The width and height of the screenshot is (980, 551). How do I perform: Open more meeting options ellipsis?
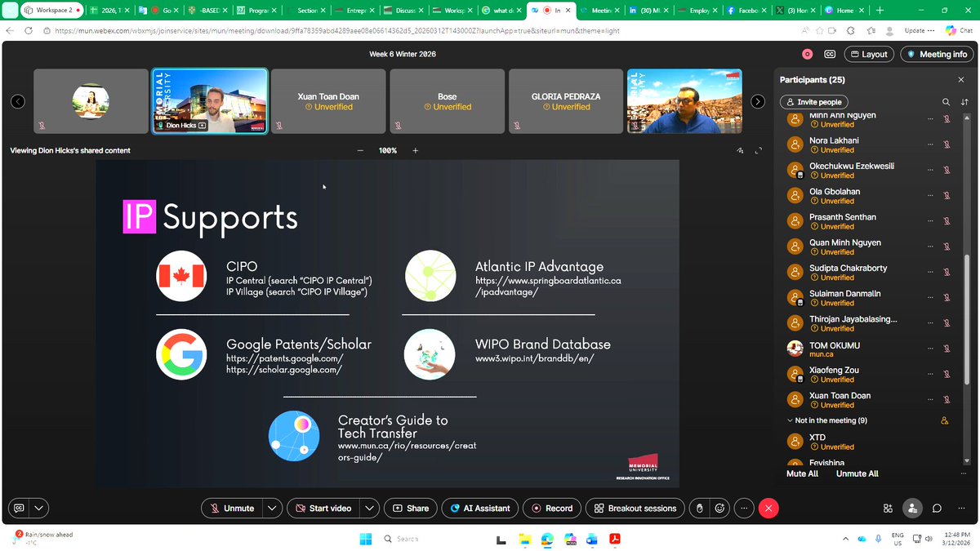tap(743, 508)
